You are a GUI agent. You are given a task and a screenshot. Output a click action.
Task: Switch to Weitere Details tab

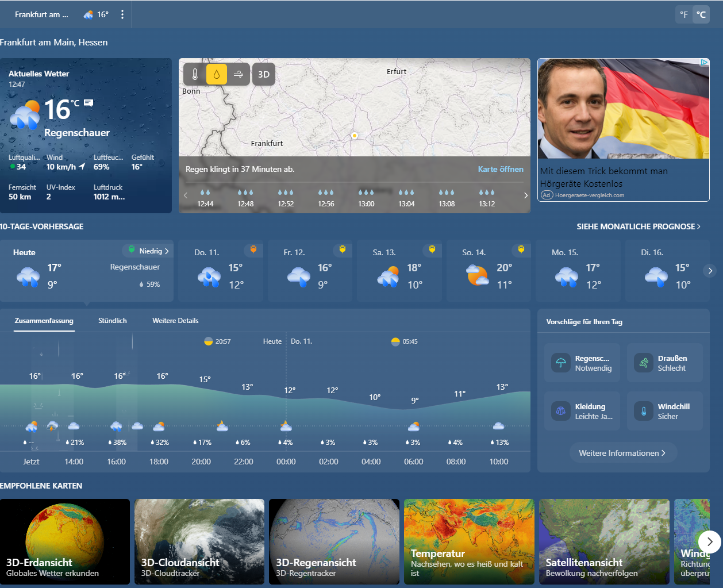click(175, 321)
